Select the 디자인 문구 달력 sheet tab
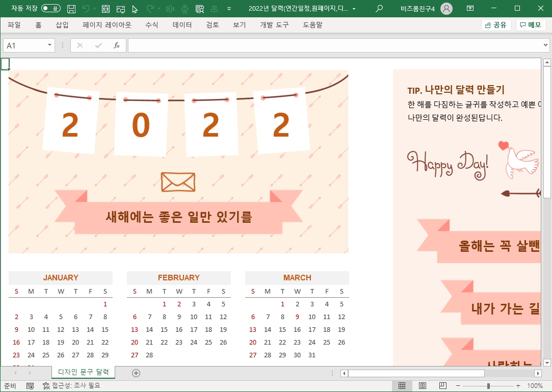The image size is (552, 392). pyautogui.click(x=84, y=372)
